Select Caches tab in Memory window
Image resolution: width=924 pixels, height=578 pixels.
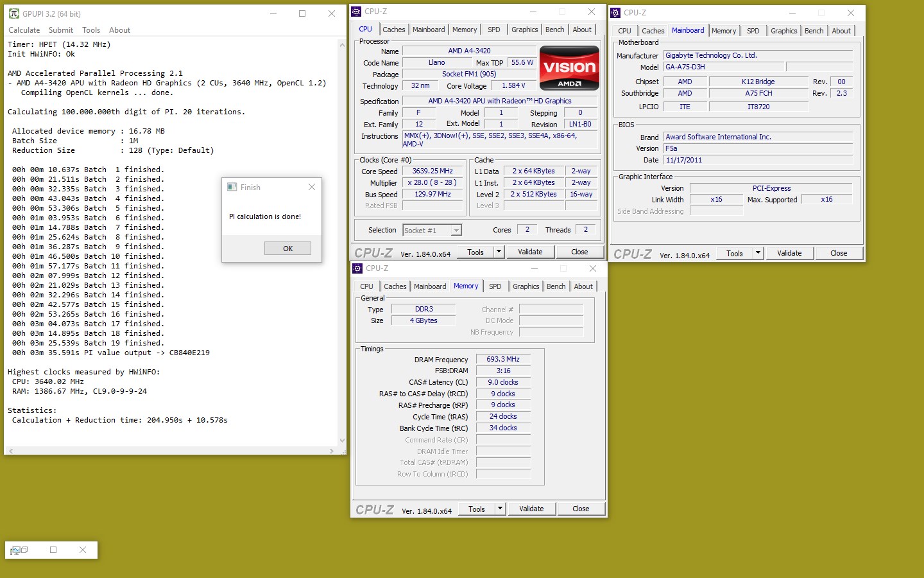pos(395,286)
